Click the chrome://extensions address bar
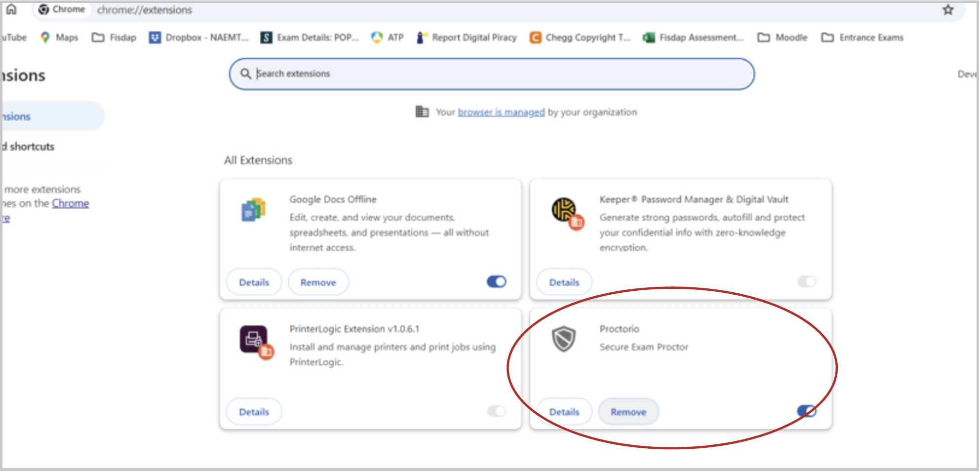980x472 pixels. click(144, 10)
